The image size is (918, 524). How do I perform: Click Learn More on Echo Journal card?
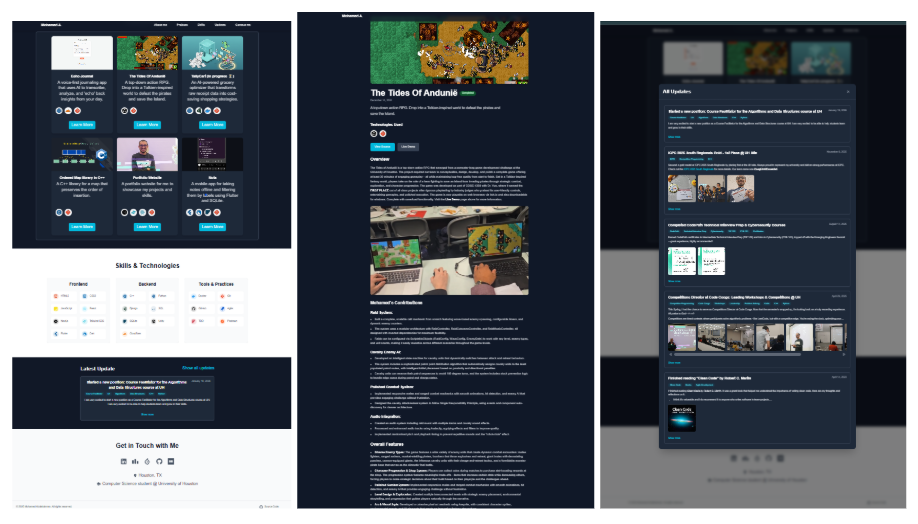pos(82,125)
